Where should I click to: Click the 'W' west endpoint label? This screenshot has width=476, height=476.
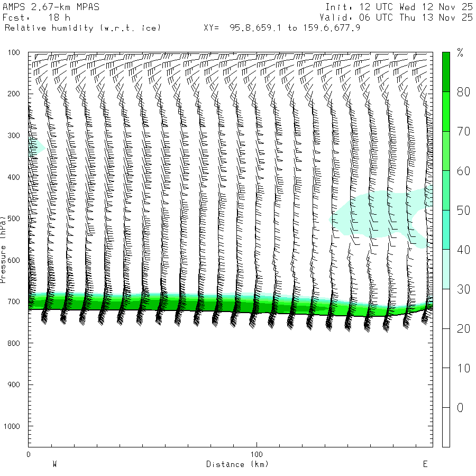pyautogui.click(x=54, y=464)
